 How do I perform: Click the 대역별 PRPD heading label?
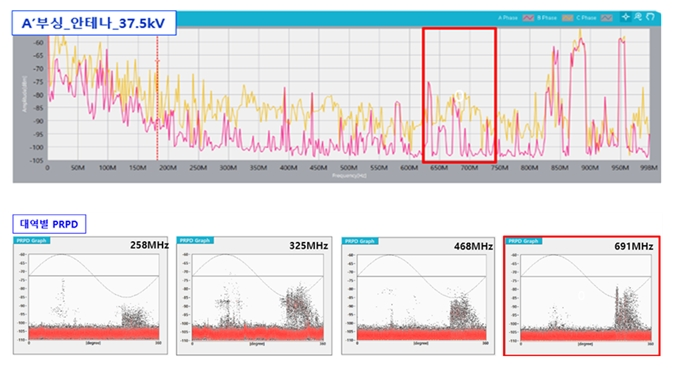coord(49,224)
